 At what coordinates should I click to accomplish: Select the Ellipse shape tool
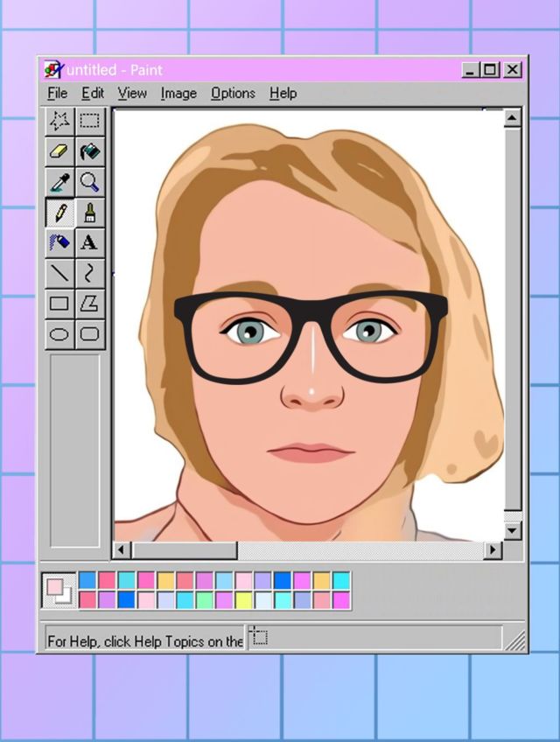59,333
